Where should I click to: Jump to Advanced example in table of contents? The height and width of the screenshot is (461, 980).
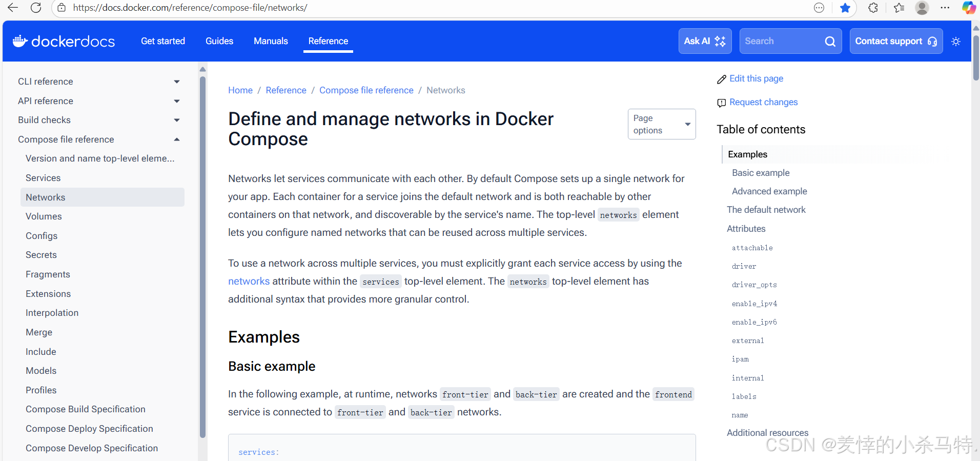coord(769,191)
